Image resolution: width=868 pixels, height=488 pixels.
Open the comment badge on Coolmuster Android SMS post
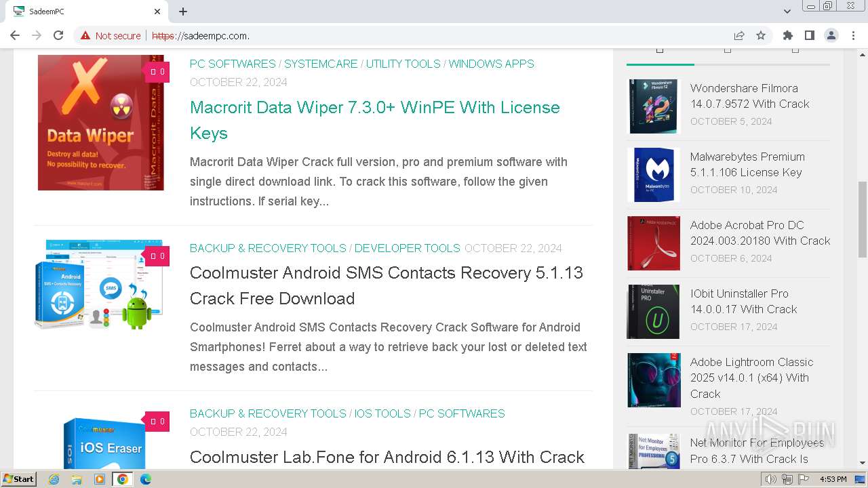[x=157, y=256]
